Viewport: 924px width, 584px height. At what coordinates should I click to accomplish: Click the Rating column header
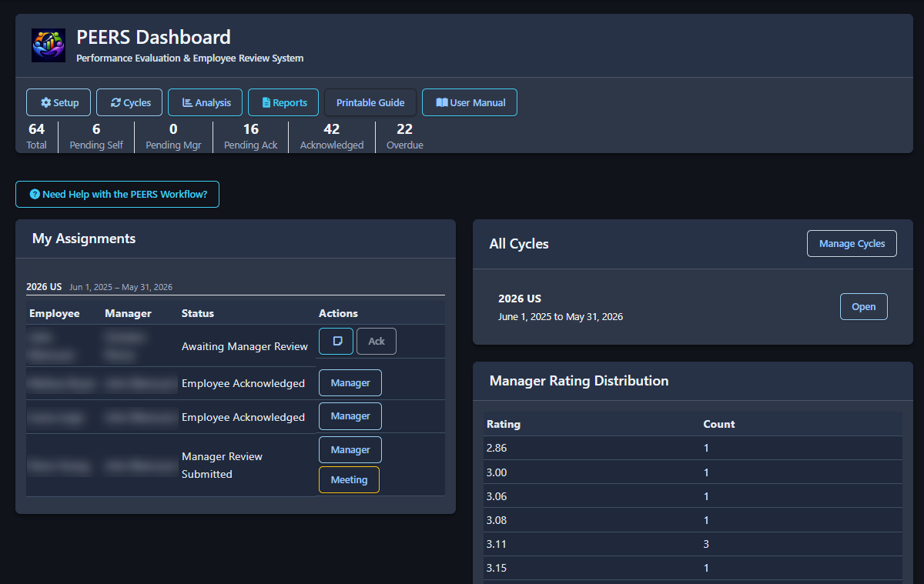(504, 424)
